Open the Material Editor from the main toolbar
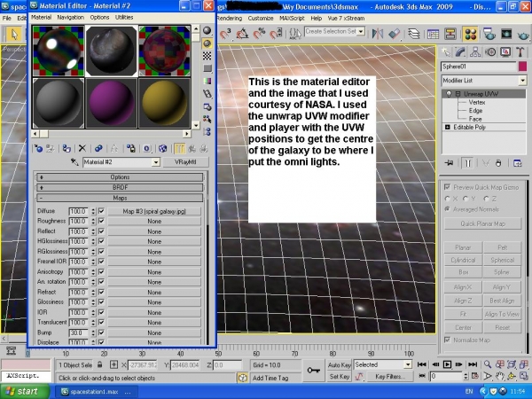This screenshot has height=399, width=532. click(470, 34)
